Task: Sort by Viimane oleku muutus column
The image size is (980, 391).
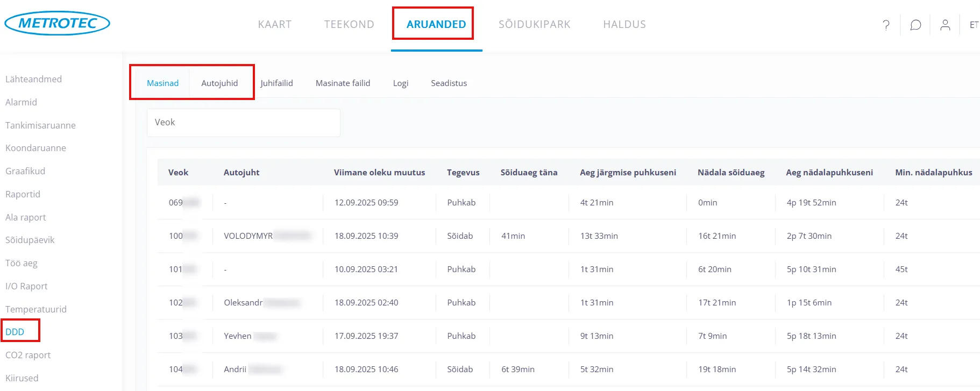Action: click(x=379, y=172)
